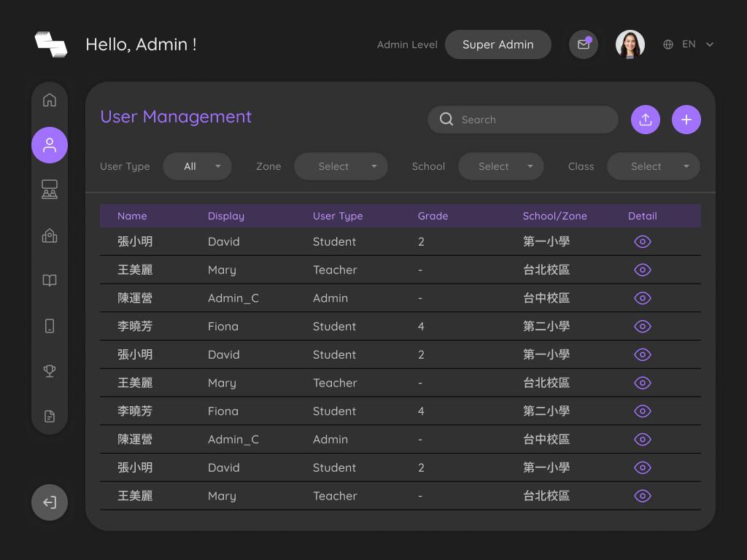Click the 'School' filter label

tap(428, 166)
